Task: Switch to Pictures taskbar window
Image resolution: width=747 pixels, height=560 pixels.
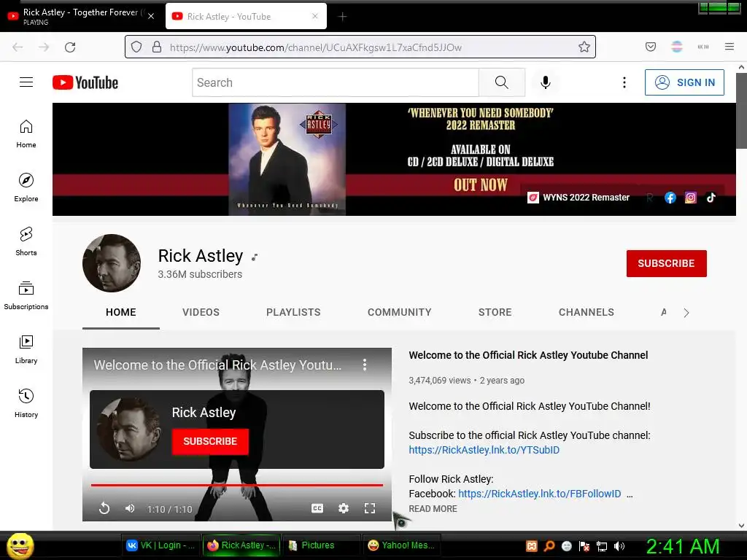Action: pyautogui.click(x=320, y=545)
